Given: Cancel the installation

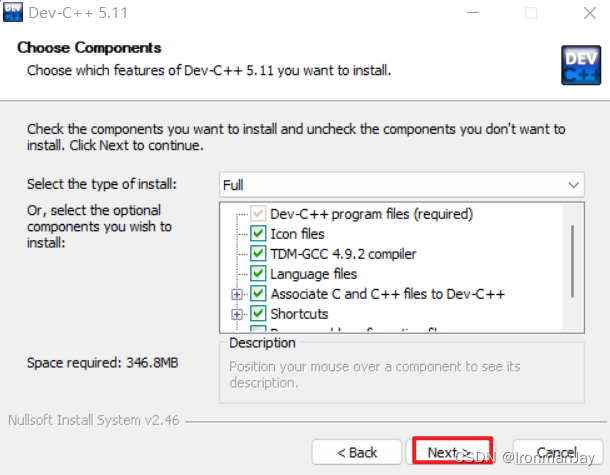Looking at the screenshot, I should [x=557, y=452].
